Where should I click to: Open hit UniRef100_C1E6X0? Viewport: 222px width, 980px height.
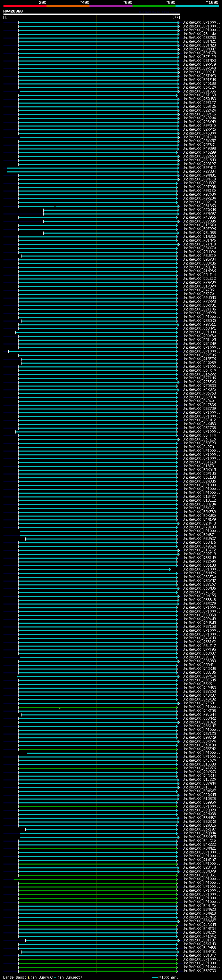(x=199, y=225)
